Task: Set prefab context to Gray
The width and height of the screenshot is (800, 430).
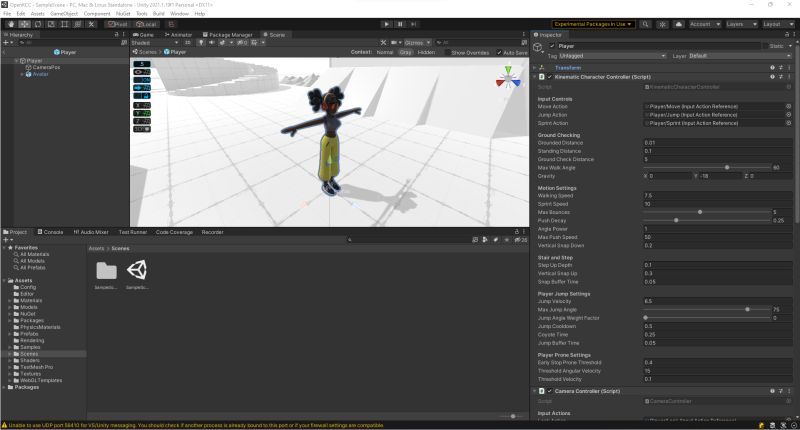Action: [406, 53]
